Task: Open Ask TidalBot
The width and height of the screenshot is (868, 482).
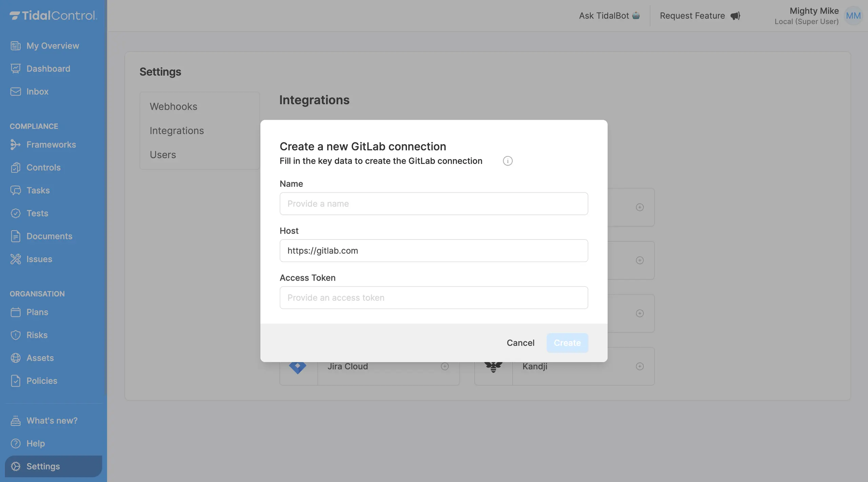Action: tap(609, 16)
